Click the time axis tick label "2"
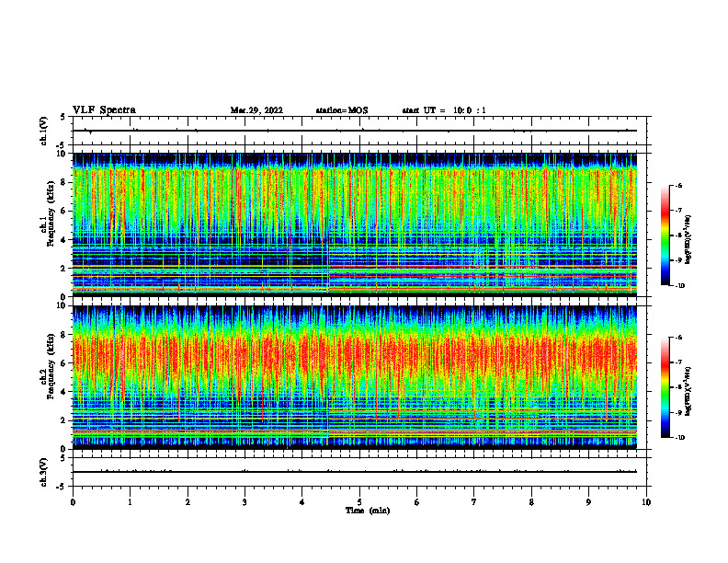The image size is (728, 563). 188,502
